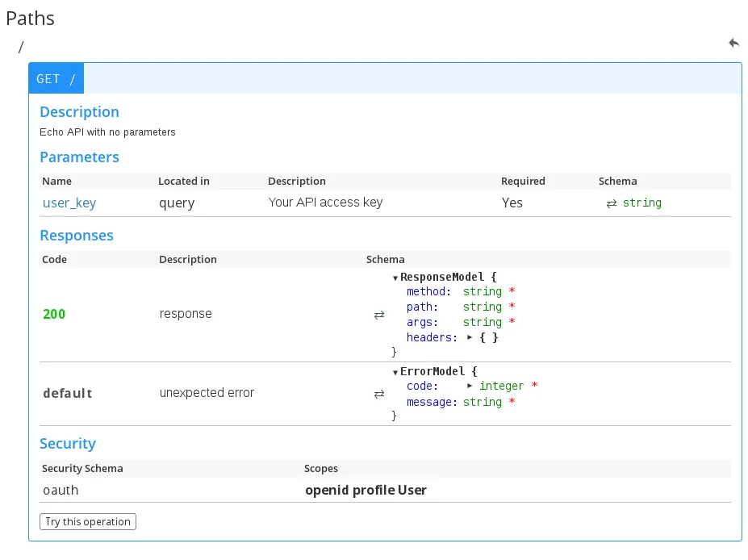Click the swap icon beside ResponseModel schema
The height and width of the screenshot is (560, 748).
coord(378,315)
